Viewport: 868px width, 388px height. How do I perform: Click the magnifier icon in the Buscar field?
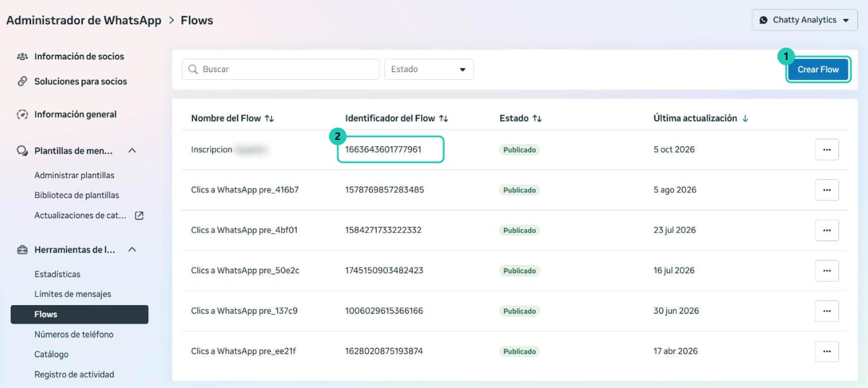point(193,69)
